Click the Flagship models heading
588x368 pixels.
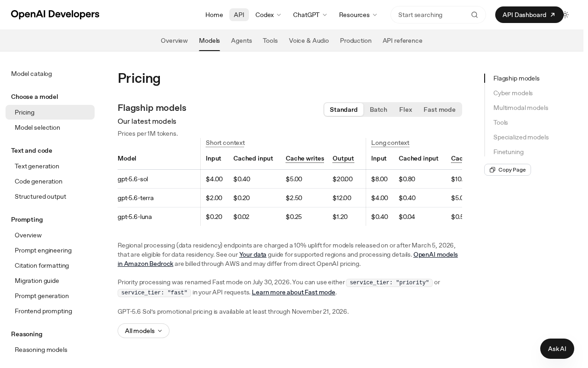point(152,108)
